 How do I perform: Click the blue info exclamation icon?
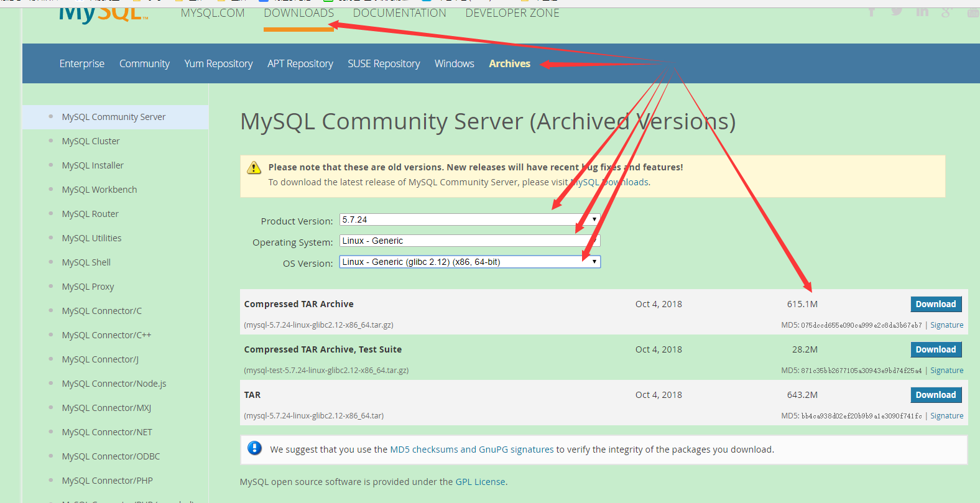[x=255, y=448]
